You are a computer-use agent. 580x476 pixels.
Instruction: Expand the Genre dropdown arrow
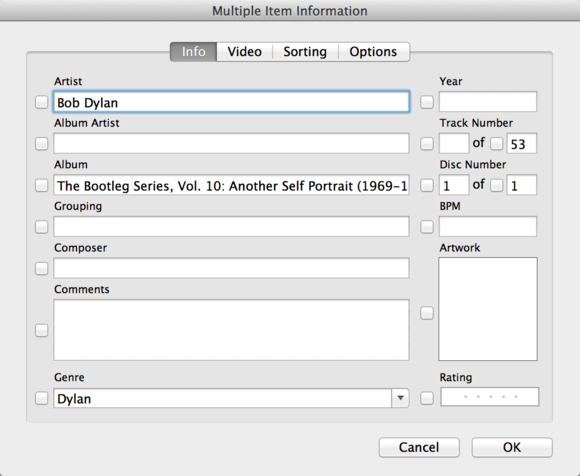(400, 398)
